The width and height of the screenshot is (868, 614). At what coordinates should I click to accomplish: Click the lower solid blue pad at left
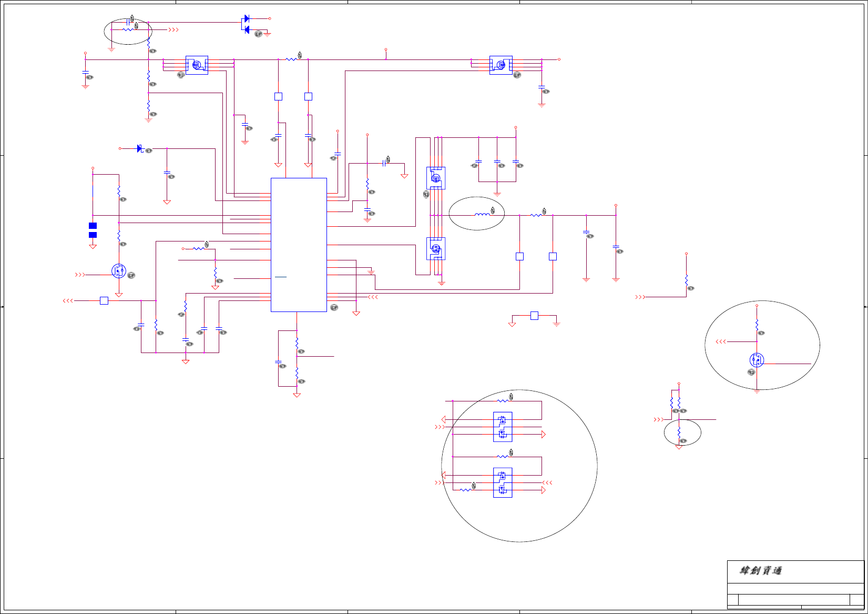tap(93, 235)
